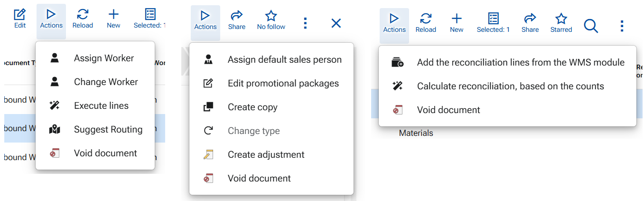Open search using the magnifier icon
The image size is (644, 201).
point(591,26)
